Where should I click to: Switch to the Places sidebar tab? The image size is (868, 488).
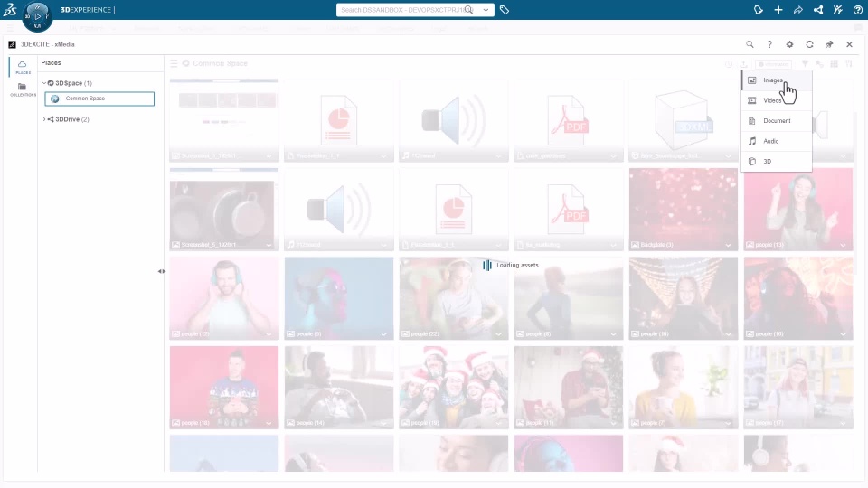click(x=23, y=67)
